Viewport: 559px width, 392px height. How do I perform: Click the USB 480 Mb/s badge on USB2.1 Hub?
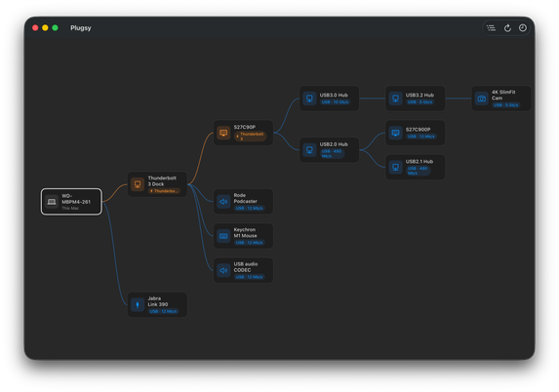(x=418, y=171)
